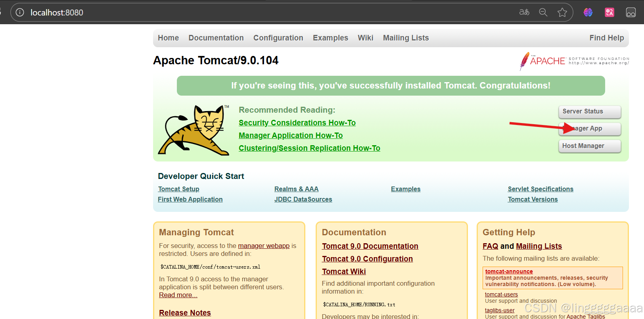Open the Mailing Lists link under Getting Help
The image size is (644, 319).
(539, 246)
